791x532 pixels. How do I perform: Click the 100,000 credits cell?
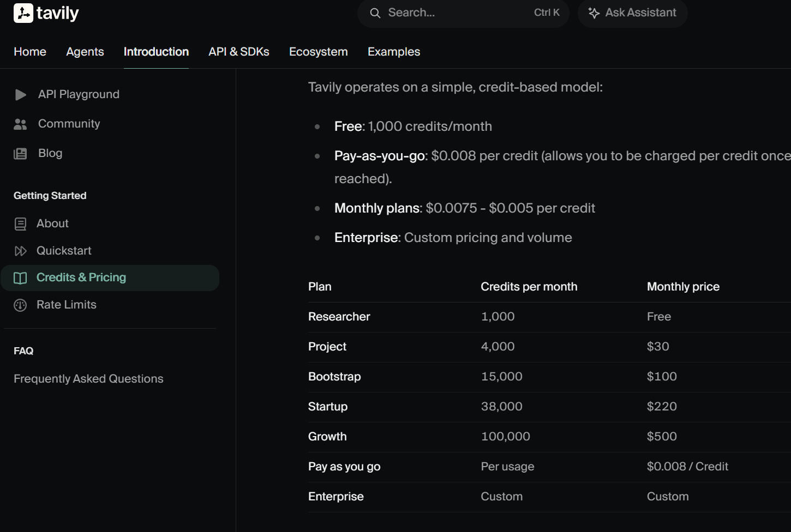[506, 437]
